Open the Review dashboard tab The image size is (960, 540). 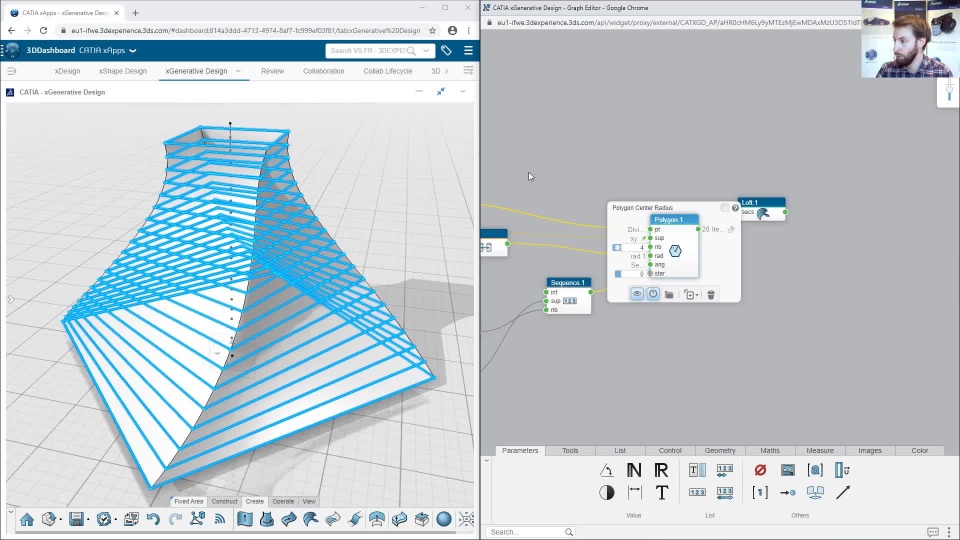[272, 71]
